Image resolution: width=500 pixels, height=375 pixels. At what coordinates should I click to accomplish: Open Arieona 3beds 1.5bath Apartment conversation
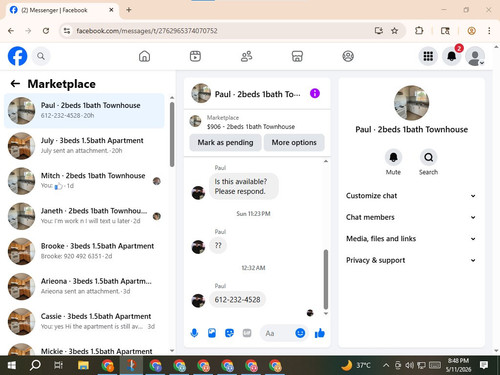(84, 287)
